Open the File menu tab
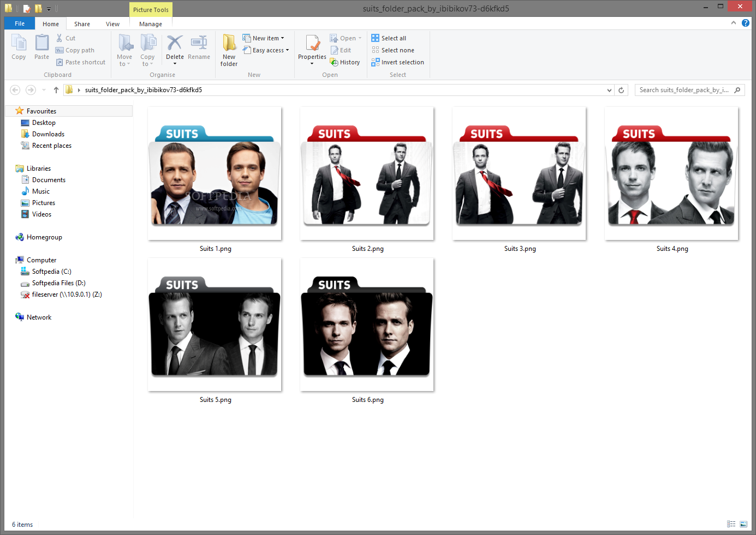This screenshot has height=535, width=756. pos(20,23)
